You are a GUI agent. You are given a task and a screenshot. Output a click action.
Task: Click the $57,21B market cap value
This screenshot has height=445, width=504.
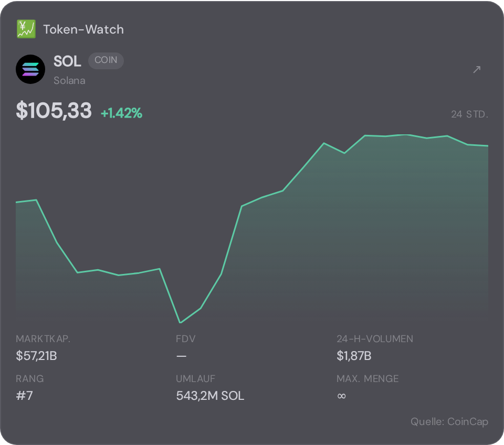coord(36,356)
